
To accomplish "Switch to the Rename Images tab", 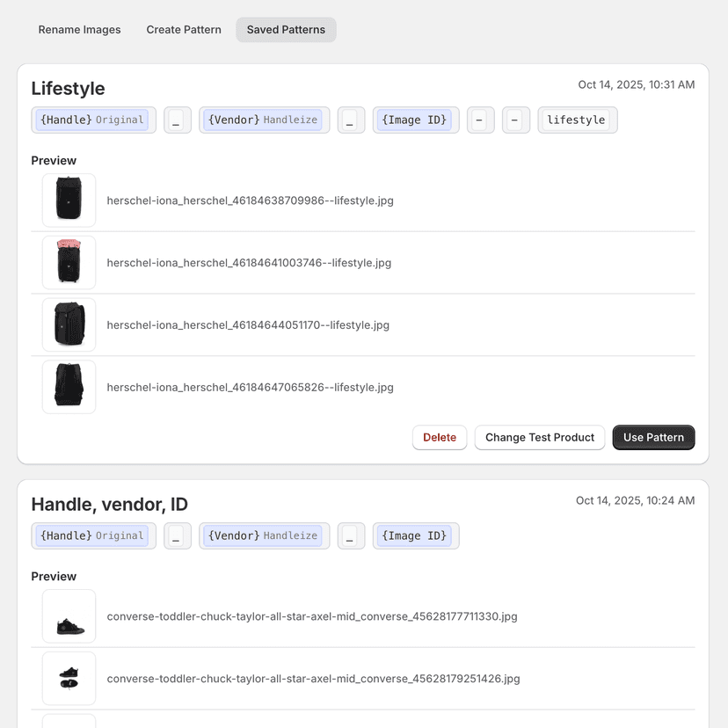I will [79, 29].
